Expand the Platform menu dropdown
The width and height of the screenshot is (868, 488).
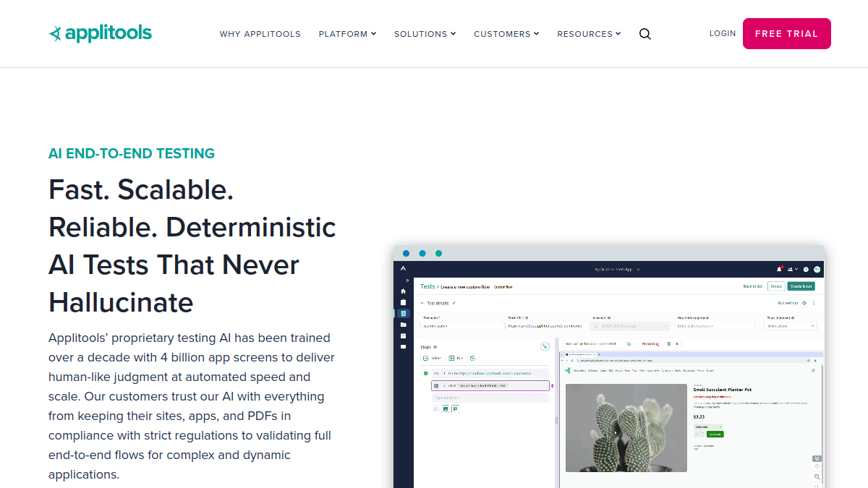347,34
